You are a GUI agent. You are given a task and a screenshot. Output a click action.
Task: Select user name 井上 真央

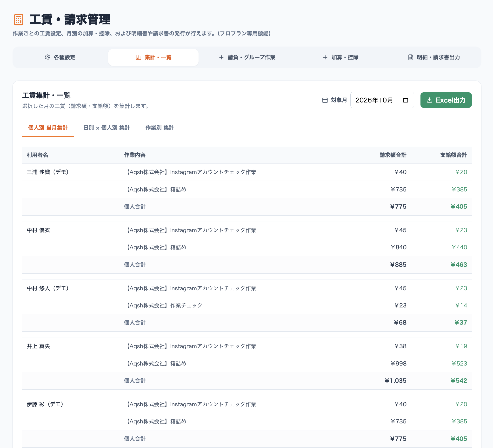pyautogui.click(x=38, y=346)
